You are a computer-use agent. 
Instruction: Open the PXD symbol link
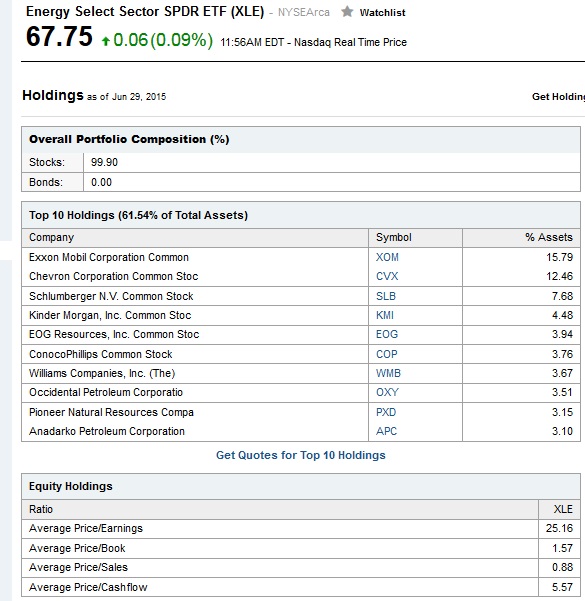pos(386,412)
